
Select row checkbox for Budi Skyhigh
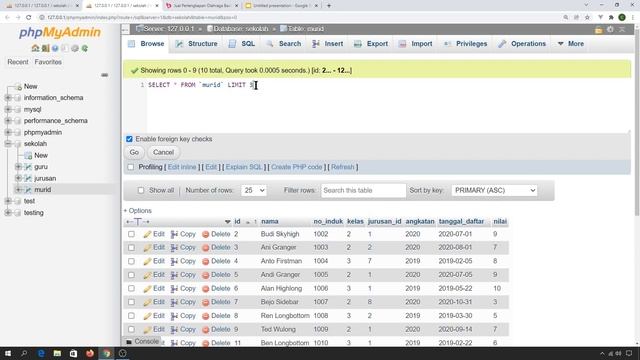pyautogui.click(x=131, y=234)
